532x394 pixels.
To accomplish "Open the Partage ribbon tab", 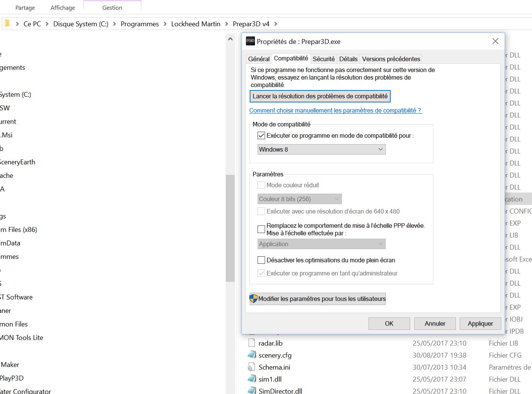I will 25,8.
